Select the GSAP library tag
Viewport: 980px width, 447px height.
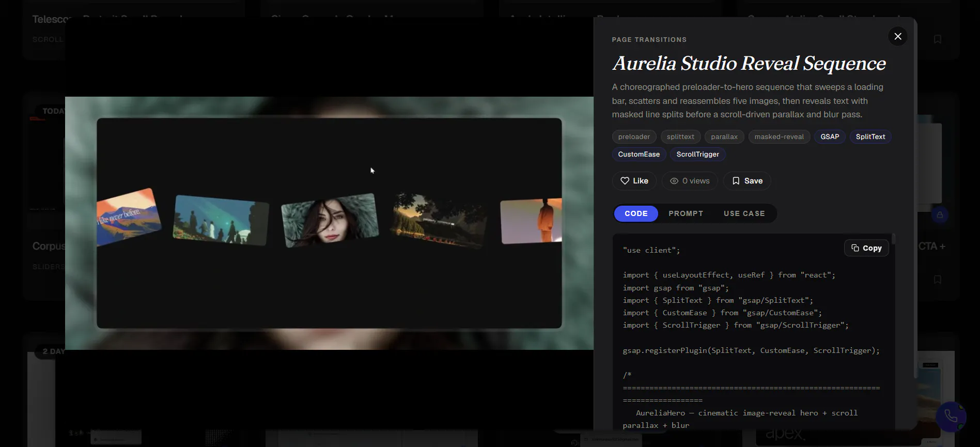coord(830,137)
